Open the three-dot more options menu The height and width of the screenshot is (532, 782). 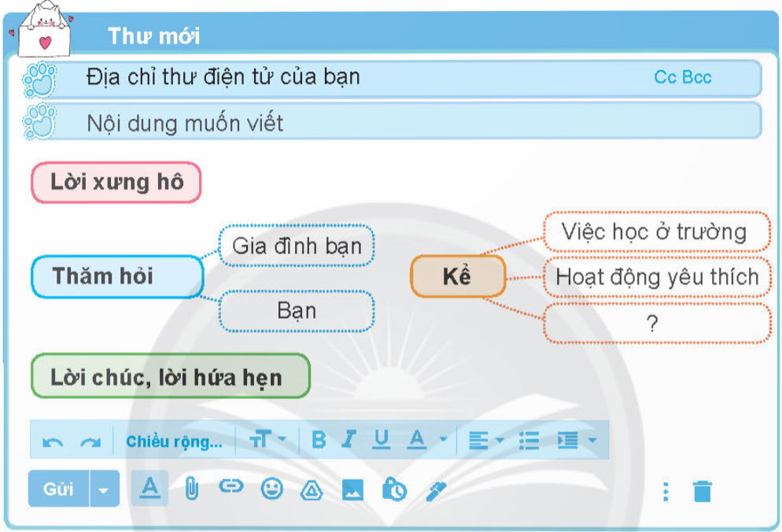[x=666, y=492]
